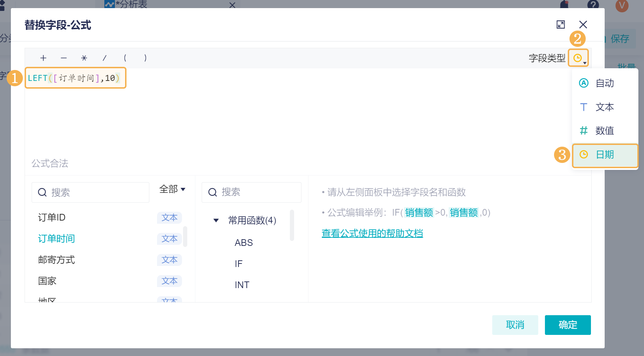
Task: Open the help question mark icon
Action: 593,5
